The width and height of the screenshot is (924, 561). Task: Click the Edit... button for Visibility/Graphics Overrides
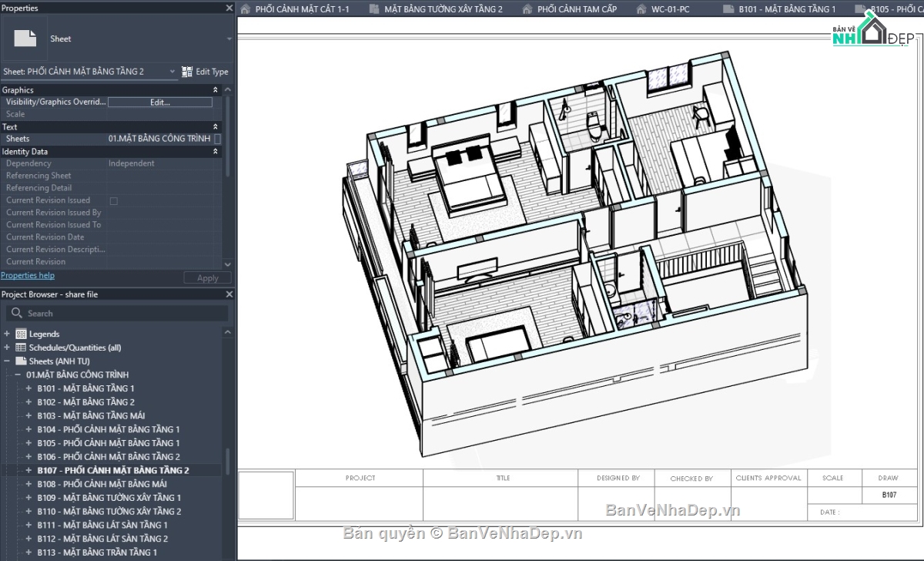(160, 102)
